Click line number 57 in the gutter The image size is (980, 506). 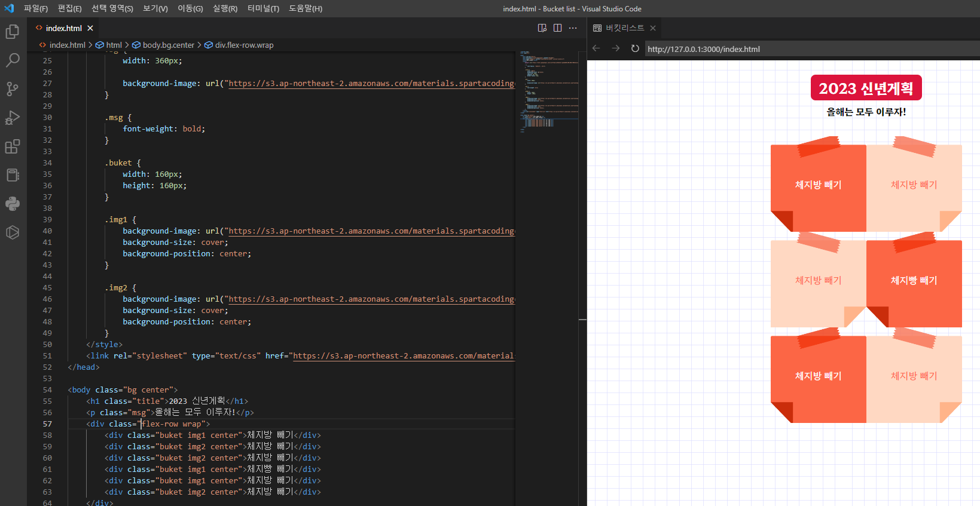tap(47, 424)
